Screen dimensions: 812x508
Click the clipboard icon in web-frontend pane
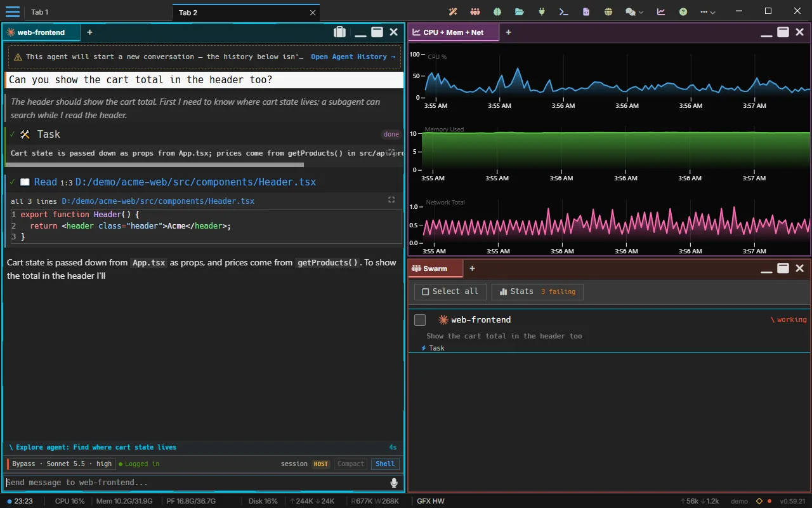pos(339,32)
